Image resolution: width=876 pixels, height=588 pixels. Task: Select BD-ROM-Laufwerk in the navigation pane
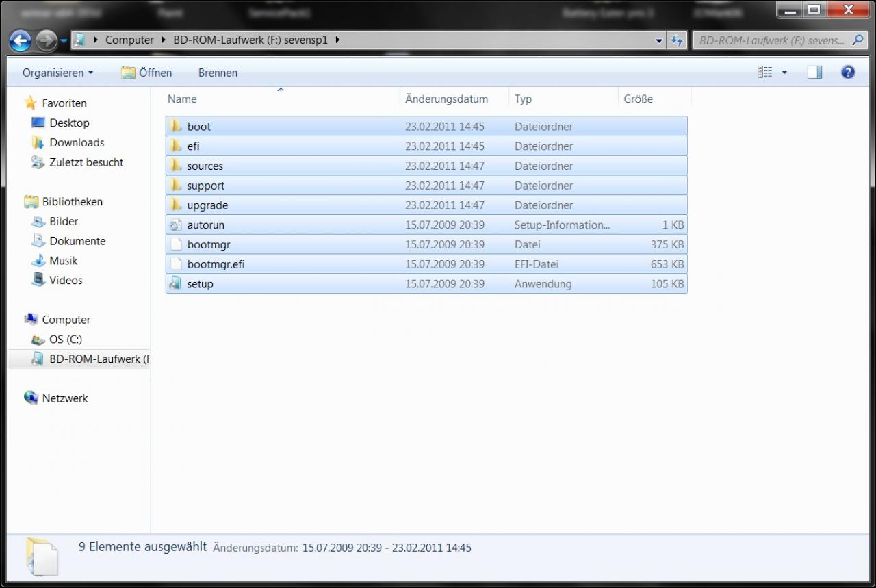(x=99, y=359)
